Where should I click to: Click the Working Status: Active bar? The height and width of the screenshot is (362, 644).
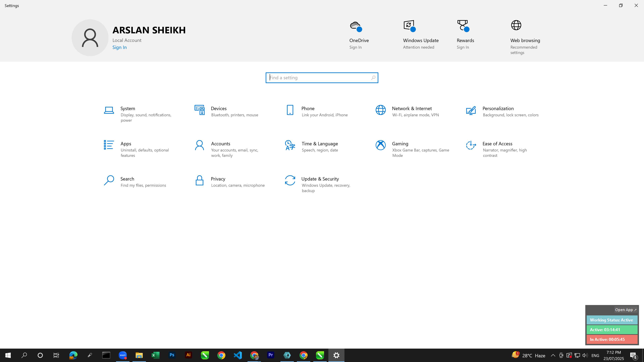pos(612,320)
